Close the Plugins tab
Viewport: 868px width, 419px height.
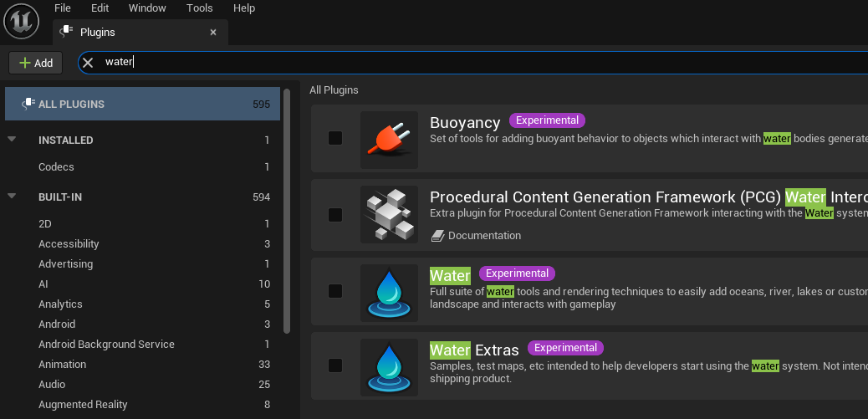point(213,32)
